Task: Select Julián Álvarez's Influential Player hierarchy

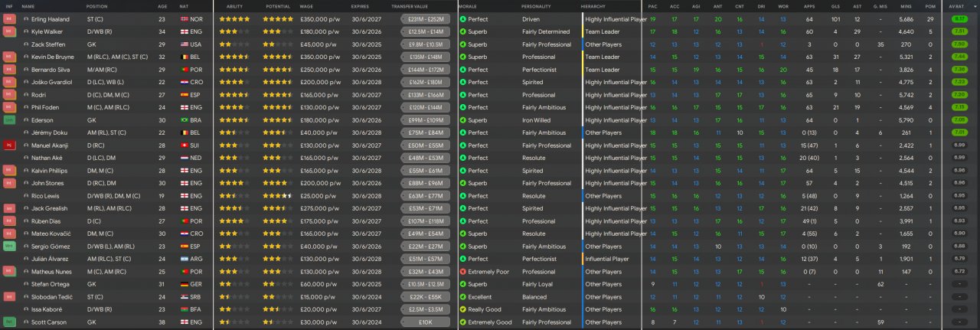Action: (607, 259)
